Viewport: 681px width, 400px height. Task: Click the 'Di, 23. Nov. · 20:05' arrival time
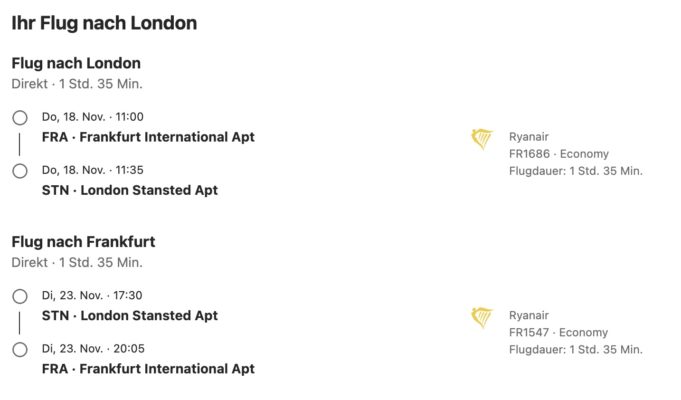(x=93, y=349)
